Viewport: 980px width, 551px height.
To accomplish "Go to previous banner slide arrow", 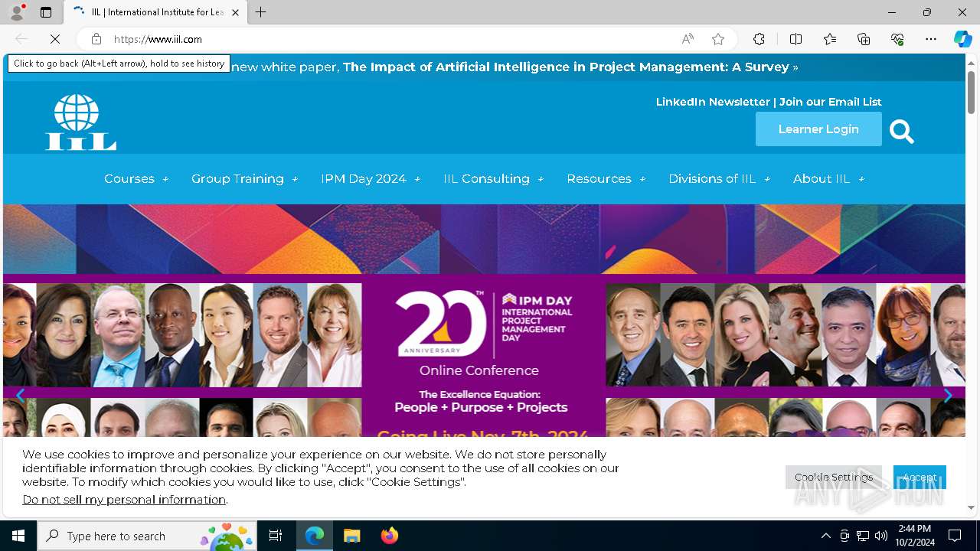I will tap(20, 395).
